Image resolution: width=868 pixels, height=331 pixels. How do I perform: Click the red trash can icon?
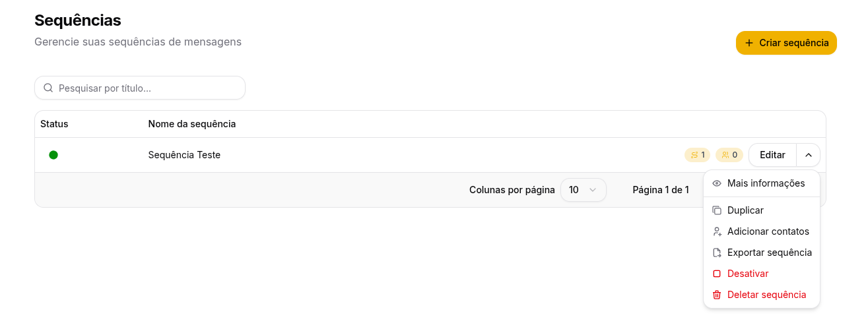[x=717, y=295]
